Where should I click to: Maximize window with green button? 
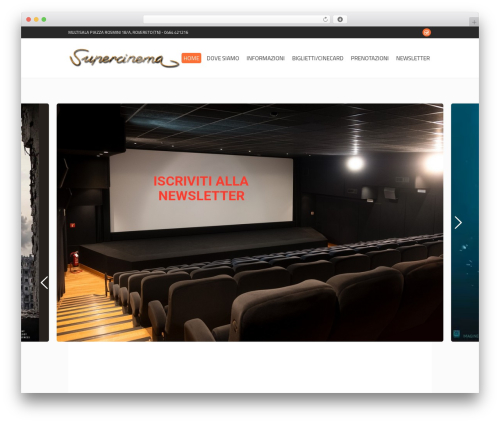44,20
